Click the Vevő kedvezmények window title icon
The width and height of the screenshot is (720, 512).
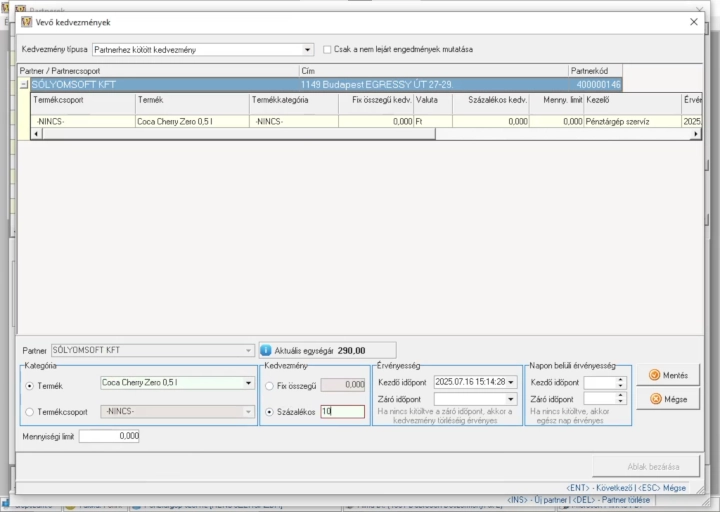point(27,22)
